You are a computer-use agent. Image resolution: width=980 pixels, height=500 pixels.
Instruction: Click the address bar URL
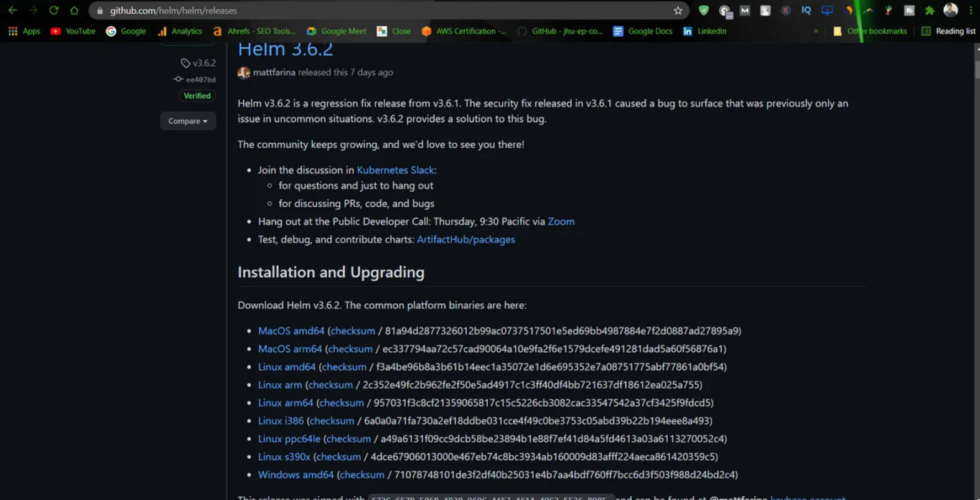pyautogui.click(x=174, y=11)
